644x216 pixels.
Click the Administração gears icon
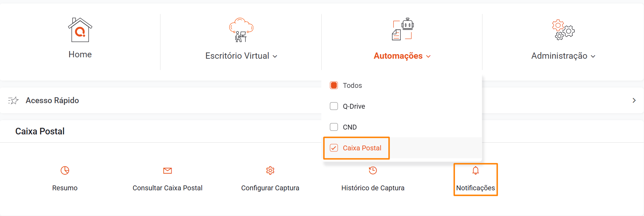pyautogui.click(x=563, y=30)
